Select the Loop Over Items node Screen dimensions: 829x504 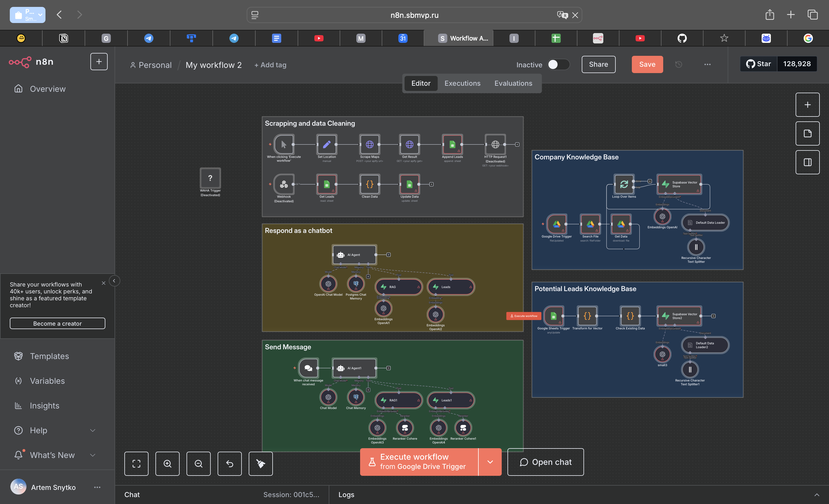click(x=624, y=184)
